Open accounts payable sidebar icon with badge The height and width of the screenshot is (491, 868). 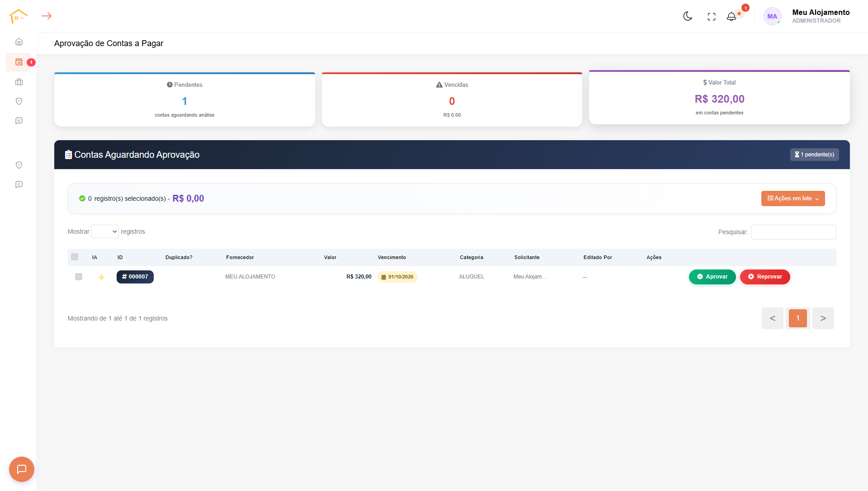point(19,62)
